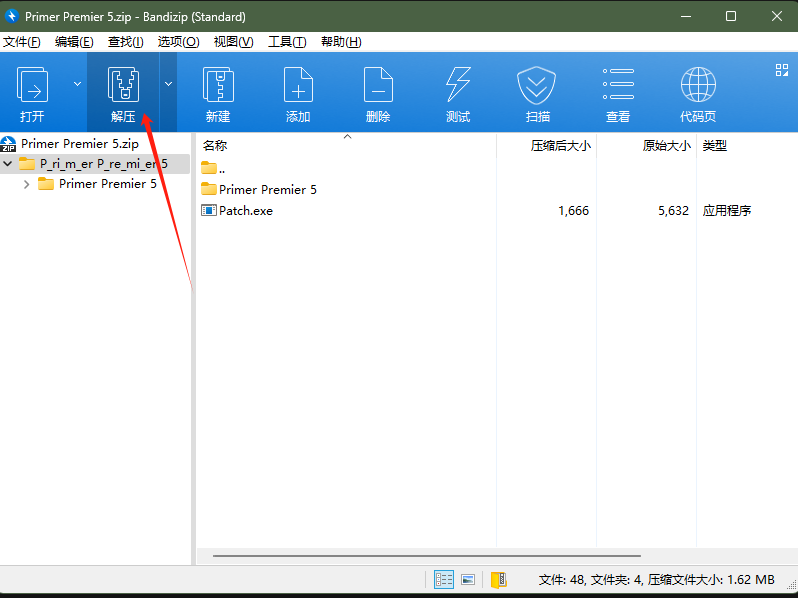Click the Patch.exe application icon
798x598 pixels.
click(209, 210)
